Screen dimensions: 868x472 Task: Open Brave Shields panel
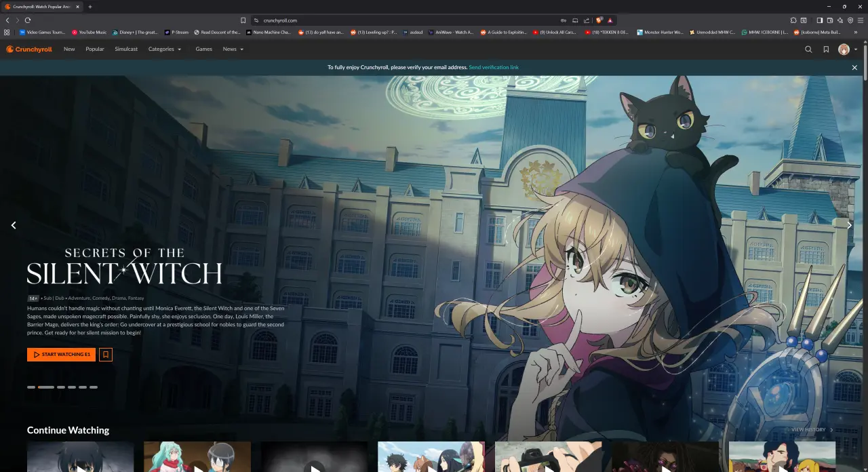click(x=599, y=20)
